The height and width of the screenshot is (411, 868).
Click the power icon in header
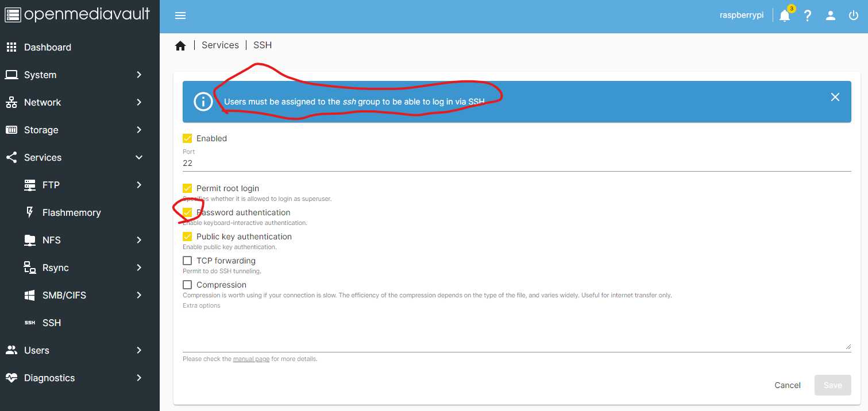click(x=854, y=15)
